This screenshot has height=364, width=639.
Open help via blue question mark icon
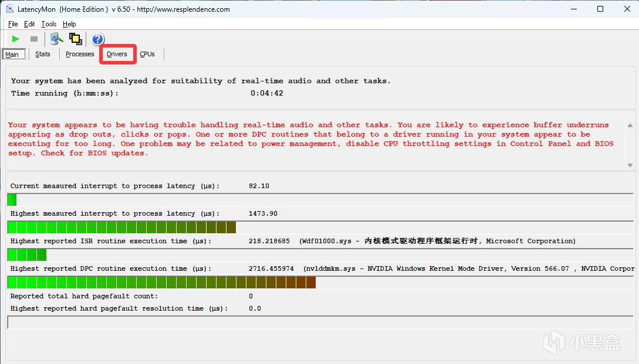click(98, 39)
